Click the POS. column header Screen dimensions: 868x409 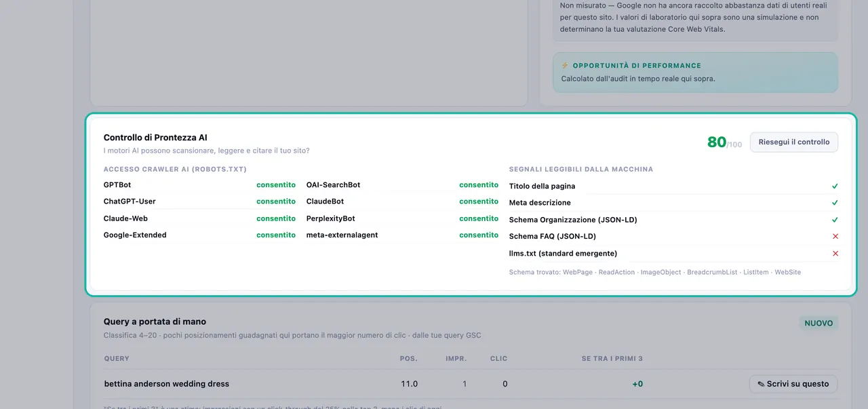409,359
